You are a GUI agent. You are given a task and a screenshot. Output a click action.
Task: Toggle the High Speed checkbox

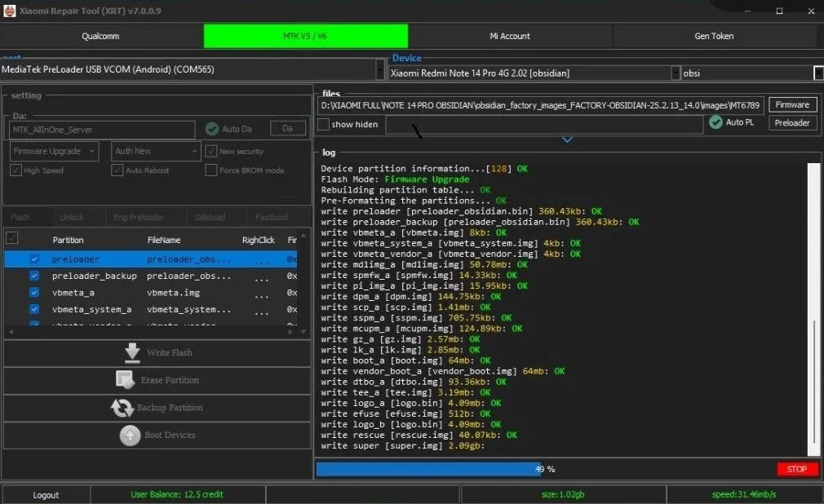tap(16, 170)
